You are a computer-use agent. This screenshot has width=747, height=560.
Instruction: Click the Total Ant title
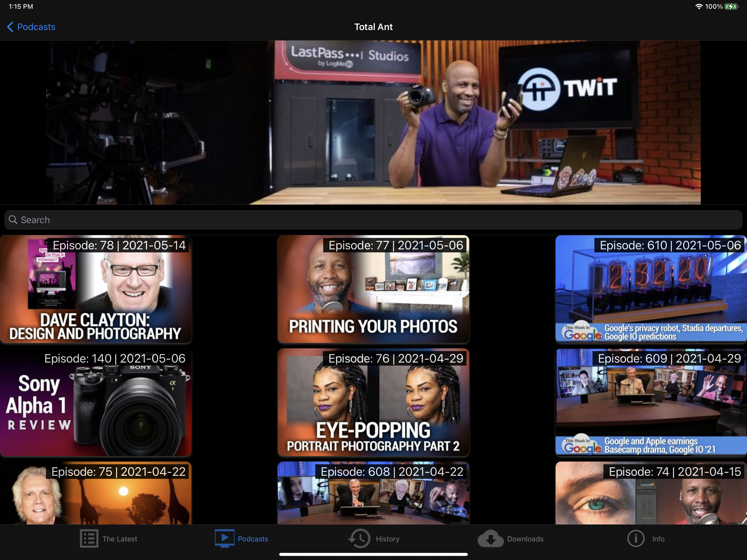pos(373,27)
